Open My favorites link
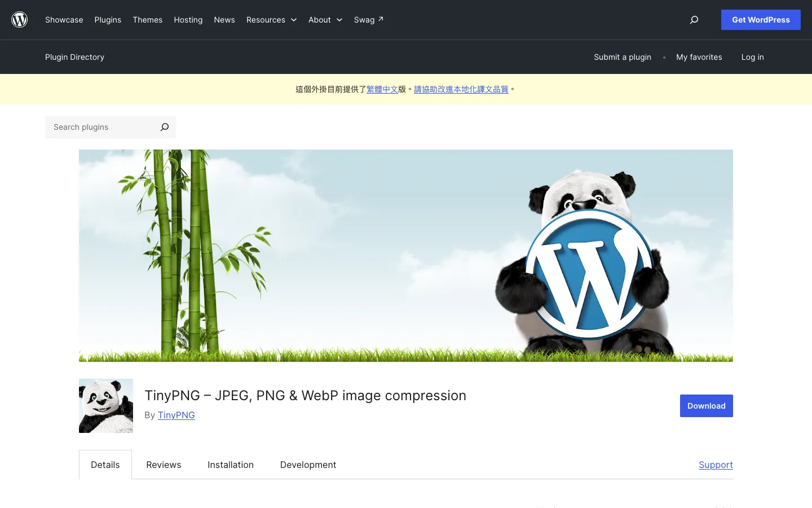The image size is (812, 508). pyautogui.click(x=699, y=57)
